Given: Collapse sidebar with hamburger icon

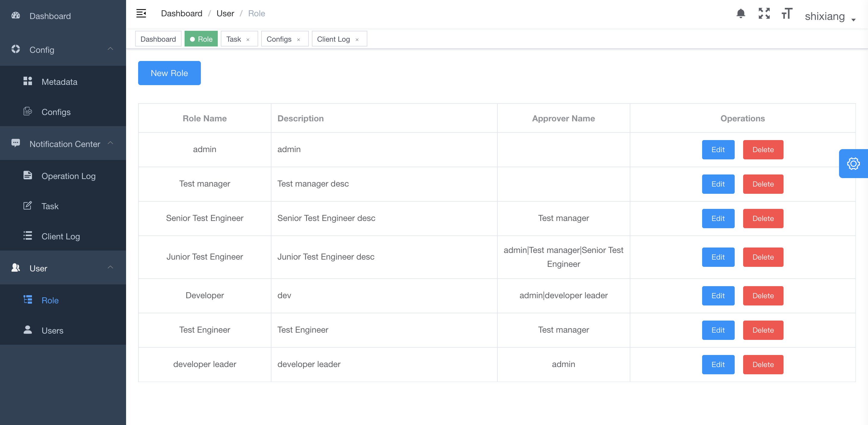Looking at the screenshot, I should (141, 14).
